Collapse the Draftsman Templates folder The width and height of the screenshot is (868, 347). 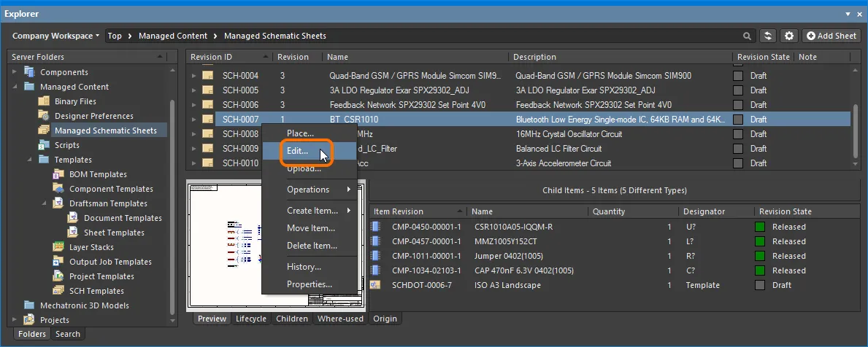pos(43,203)
